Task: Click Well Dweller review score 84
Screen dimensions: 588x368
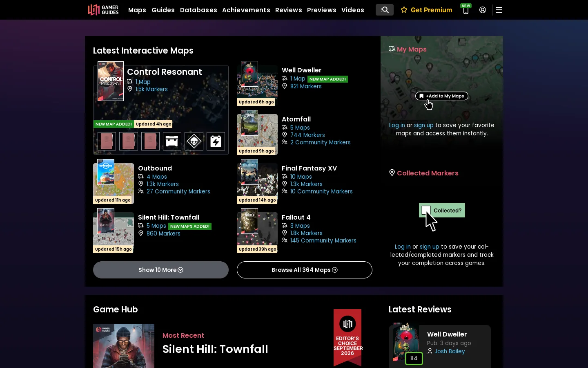Action: pos(414,358)
